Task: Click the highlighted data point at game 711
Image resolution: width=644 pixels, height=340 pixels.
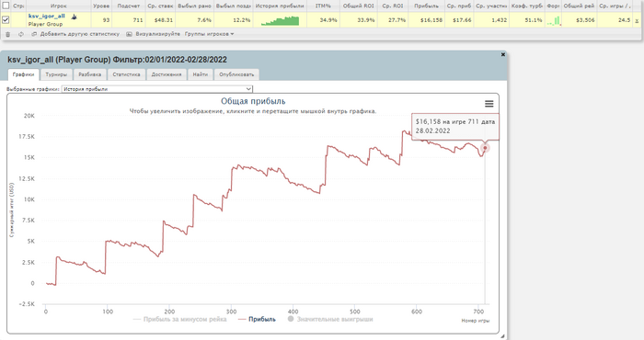Action: (485, 148)
